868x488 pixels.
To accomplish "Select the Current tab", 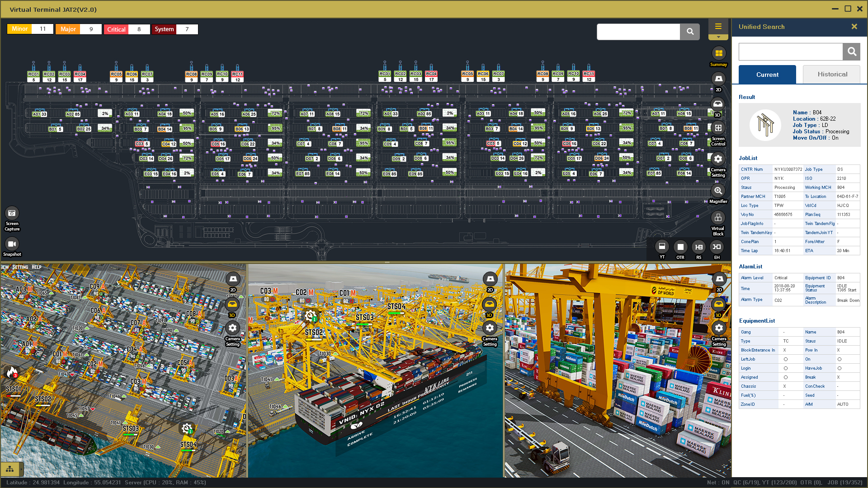I will pos(767,75).
